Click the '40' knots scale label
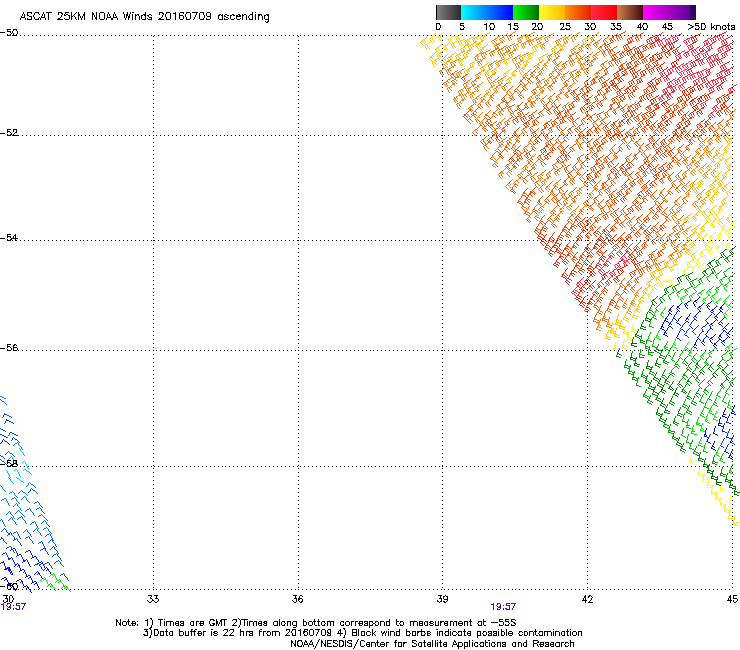The image size is (740, 650). [x=642, y=27]
